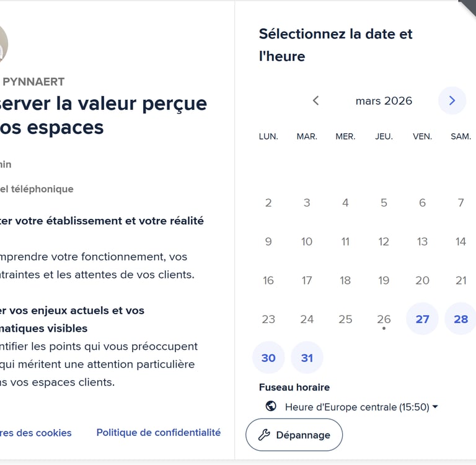The height and width of the screenshot is (465, 476).
Task: Click the Sélectionnez la date et l'heure heading
Action: (335, 45)
